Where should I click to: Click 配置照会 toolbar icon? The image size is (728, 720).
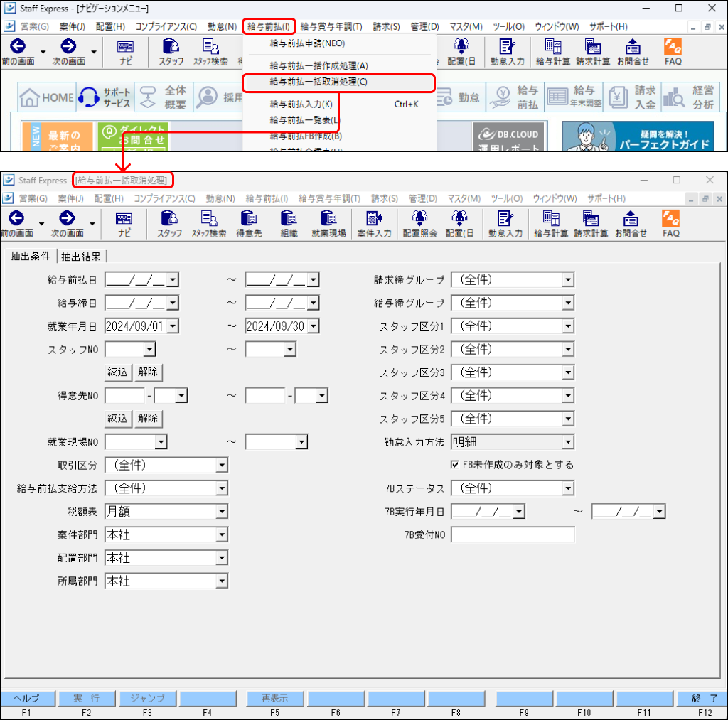(x=419, y=224)
